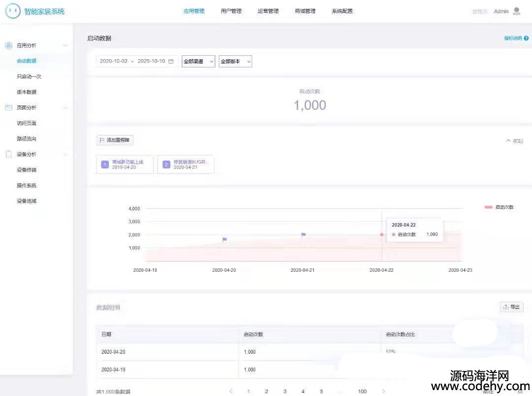
Task: Go to page 2
Action: click(x=266, y=391)
